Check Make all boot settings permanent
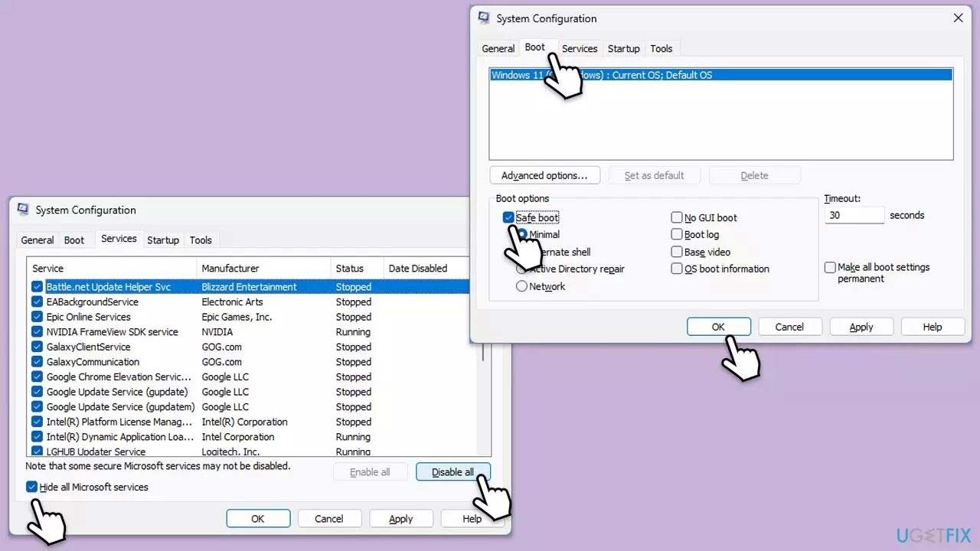Screen dimensions: 980x551 point(830,268)
